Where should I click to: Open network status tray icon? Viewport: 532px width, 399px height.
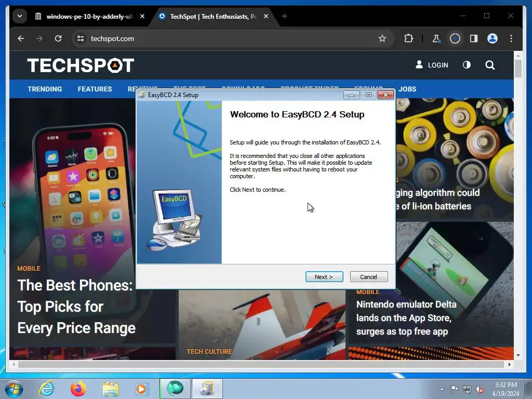pos(467,390)
